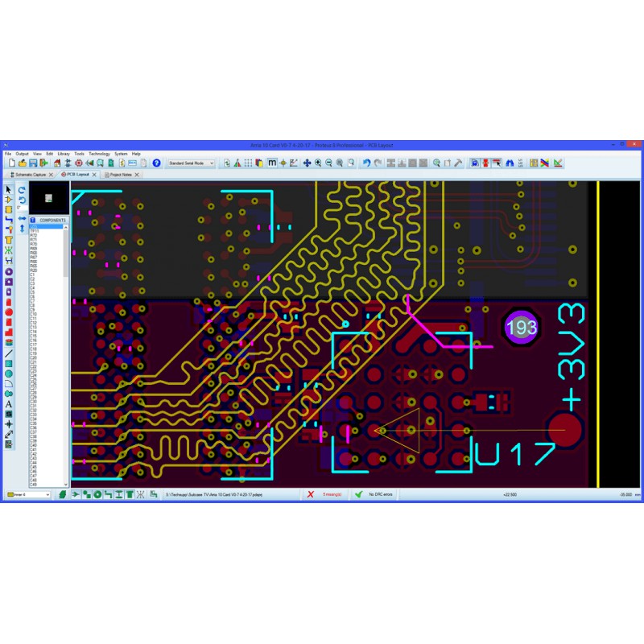Select the 2D text 'A' tool
The image size is (644, 644).
9,404
